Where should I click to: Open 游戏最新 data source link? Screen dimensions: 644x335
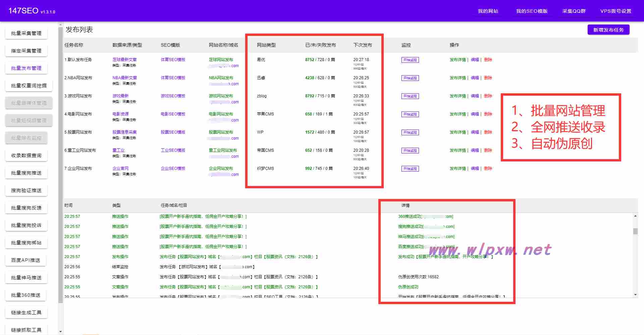120,96
